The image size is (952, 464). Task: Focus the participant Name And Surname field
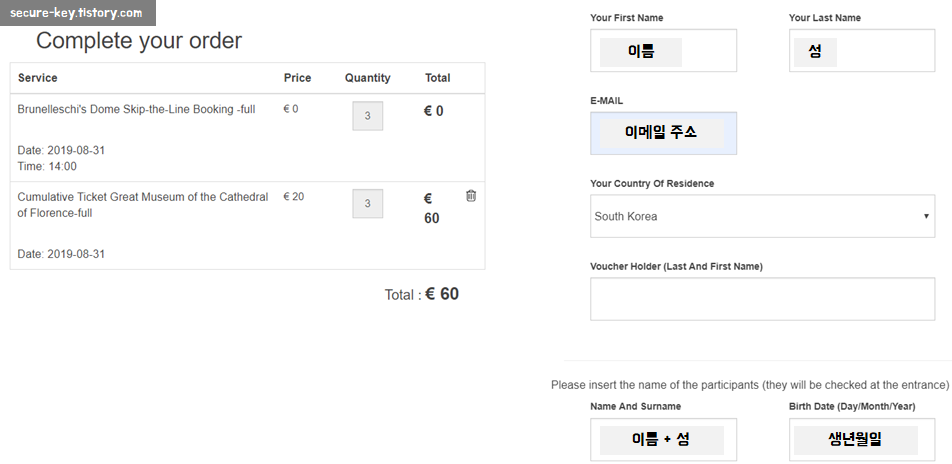pyautogui.click(x=663, y=439)
